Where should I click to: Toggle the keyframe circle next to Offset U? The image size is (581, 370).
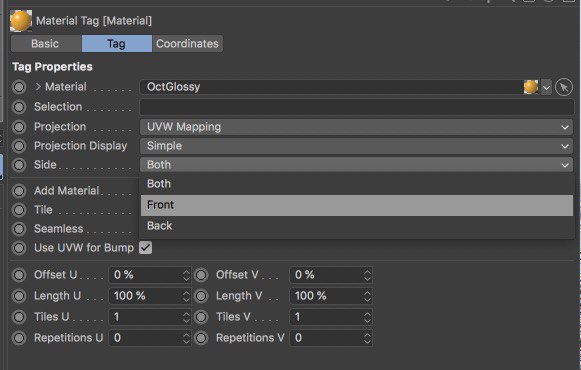19,275
